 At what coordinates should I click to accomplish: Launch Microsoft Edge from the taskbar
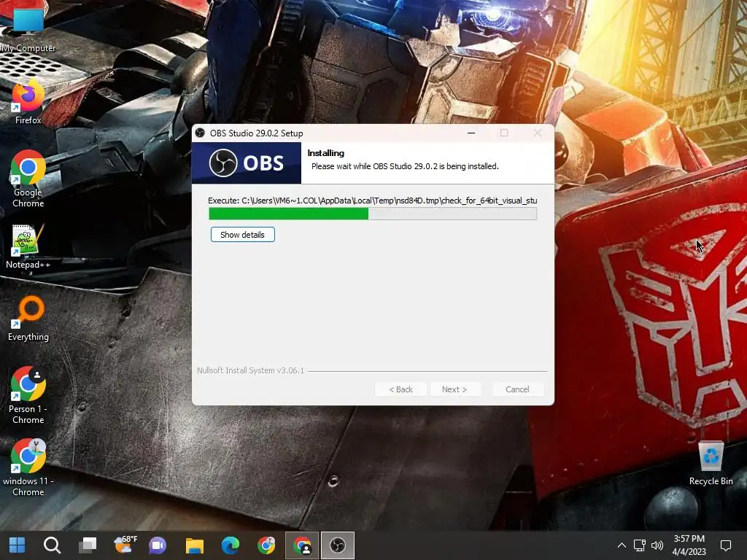tap(230, 545)
